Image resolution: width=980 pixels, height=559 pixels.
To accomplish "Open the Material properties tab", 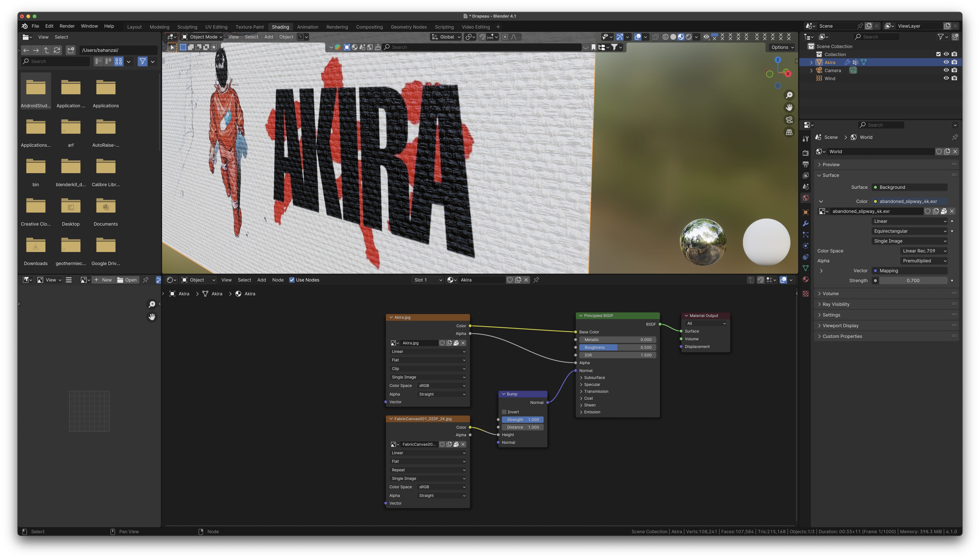I will point(805,279).
